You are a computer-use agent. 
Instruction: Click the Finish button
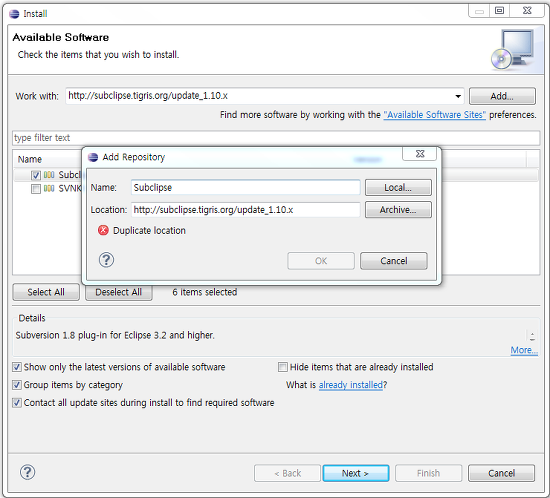tap(428, 473)
